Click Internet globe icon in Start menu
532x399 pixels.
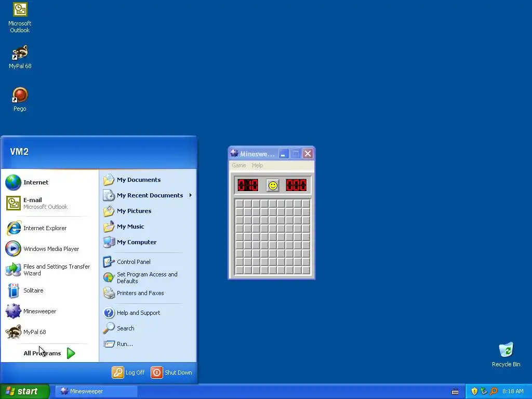point(13,182)
